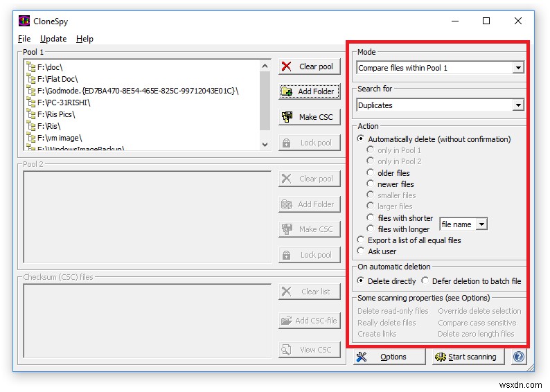Click the Pool 1 Make CSC button label

(316, 117)
